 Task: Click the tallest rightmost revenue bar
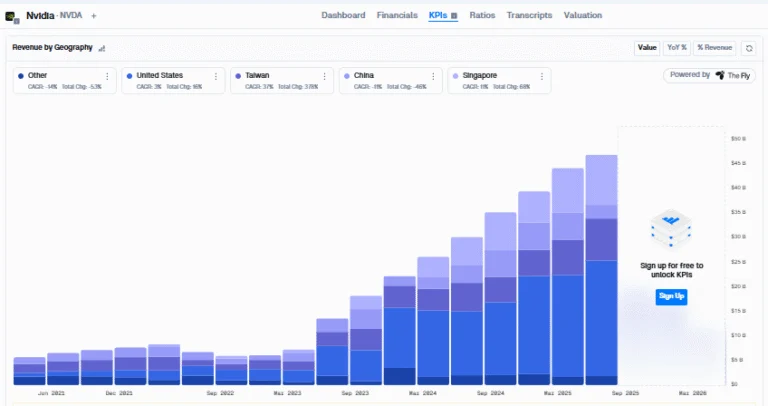(x=601, y=270)
